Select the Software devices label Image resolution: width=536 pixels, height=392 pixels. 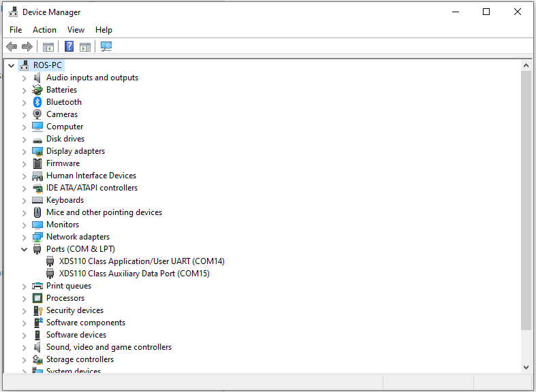76,335
